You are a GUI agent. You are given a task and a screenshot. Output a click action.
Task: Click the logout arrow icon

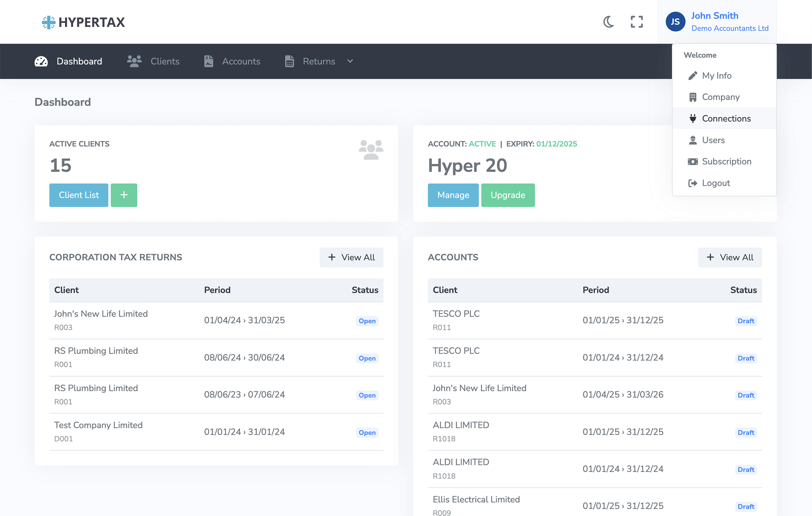click(x=692, y=183)
